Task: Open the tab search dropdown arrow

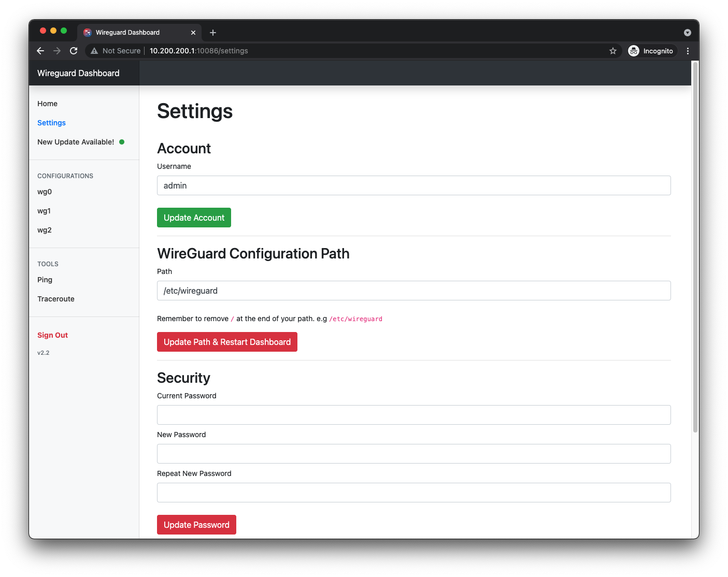Action: (x=687, y=32)
